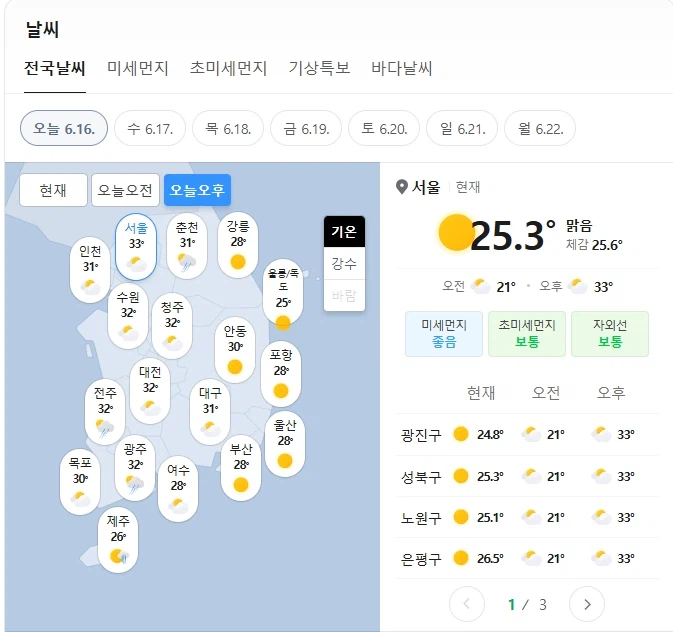Click location pin icon beside 서울

coord(402,187)
